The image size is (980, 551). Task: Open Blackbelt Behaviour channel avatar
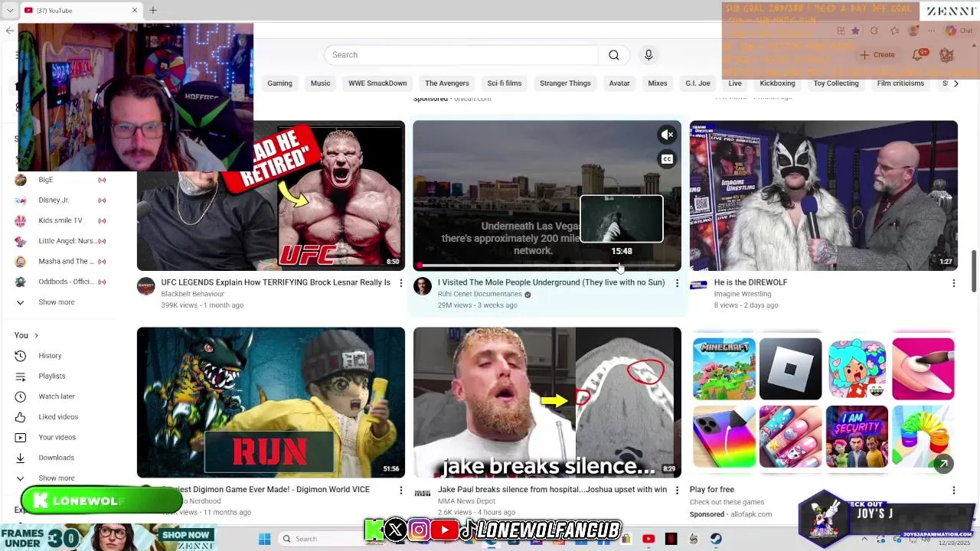point(145,286)
